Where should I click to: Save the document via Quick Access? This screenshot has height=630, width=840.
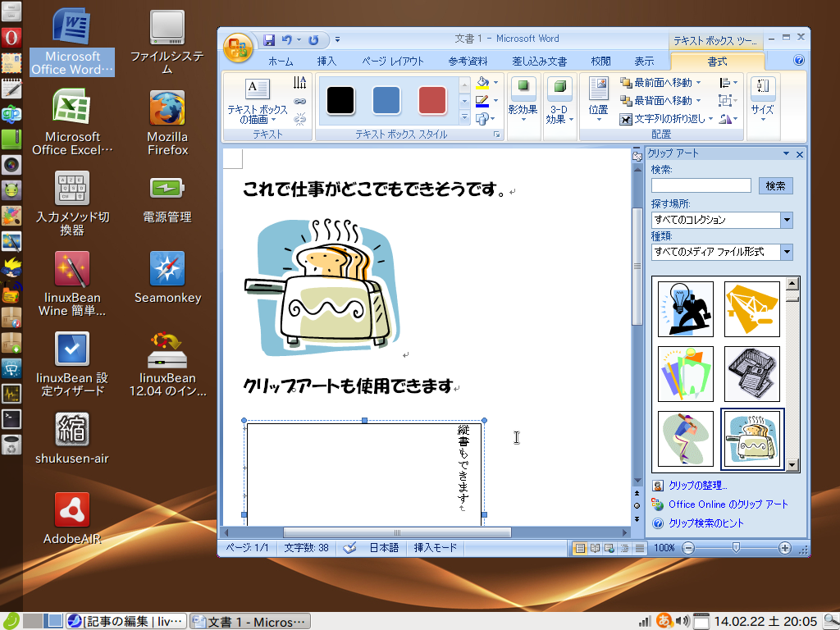pos(269,39)
